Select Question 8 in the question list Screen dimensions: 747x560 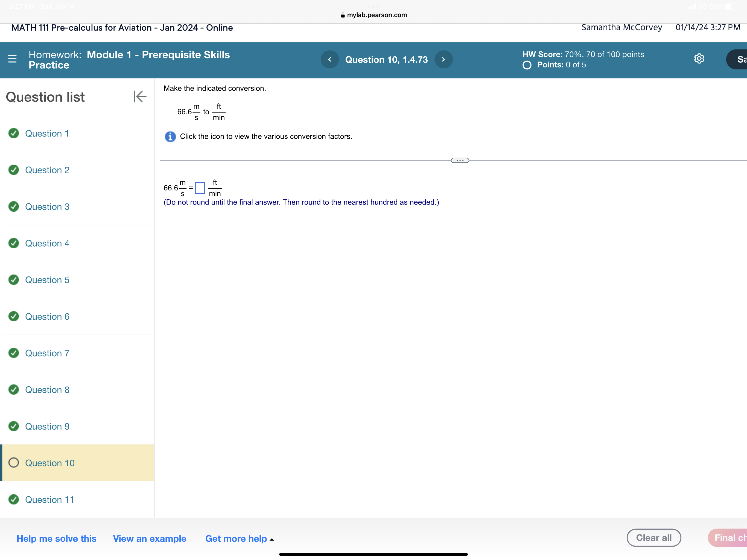pos(47,390)
